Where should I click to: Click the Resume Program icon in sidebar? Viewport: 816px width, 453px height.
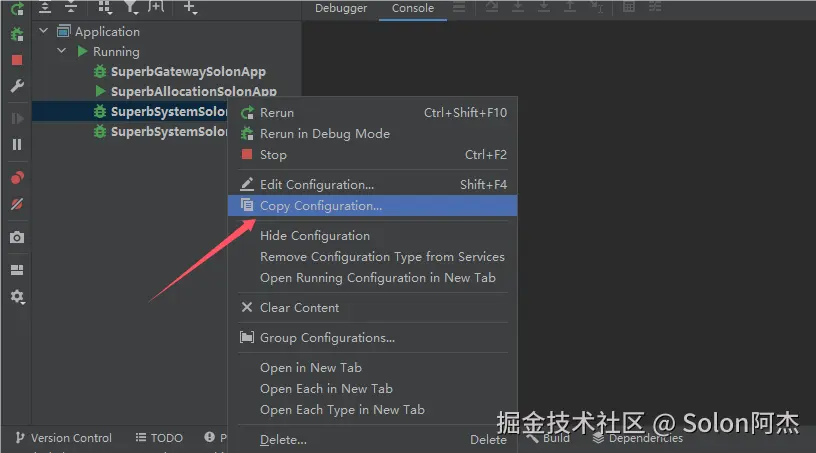tap(17, 119)
